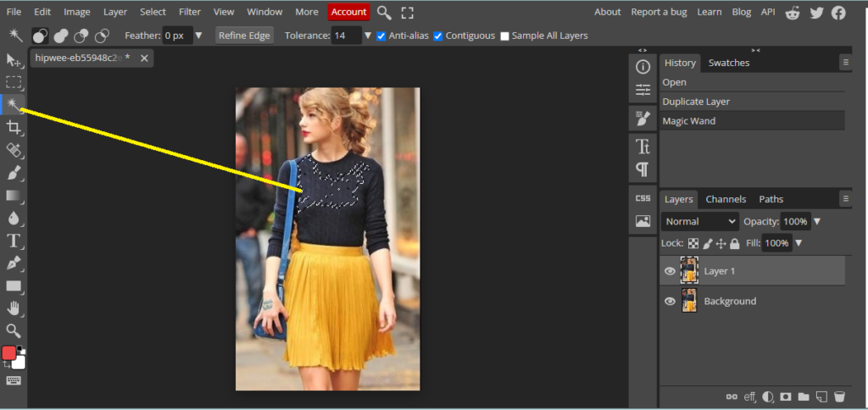
Task: Select the Spot Healing Brush tool
Action: tap(14, 150)
